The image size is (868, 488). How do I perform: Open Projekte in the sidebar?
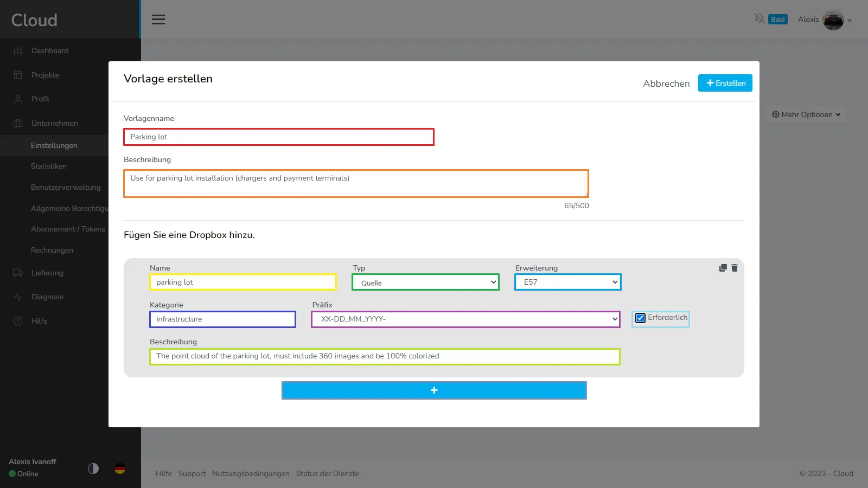(45, 75)
